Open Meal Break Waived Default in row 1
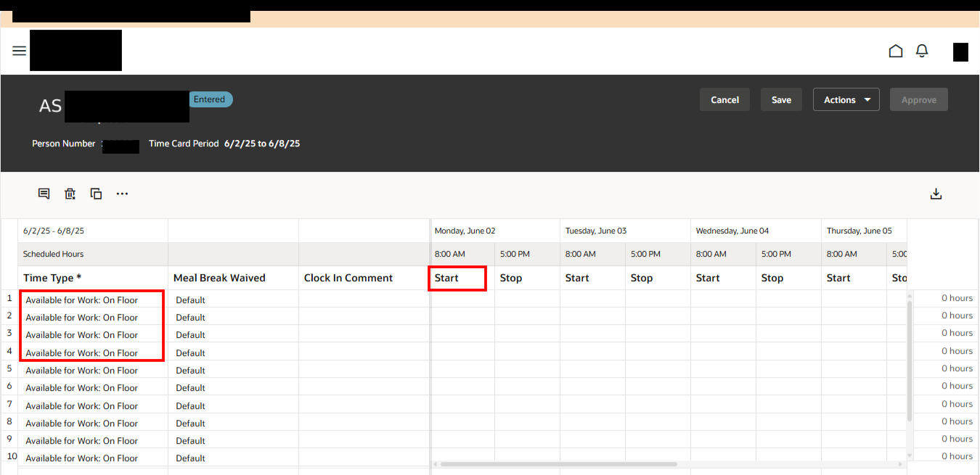The image size is (980, 475). (x=233, y=300)
